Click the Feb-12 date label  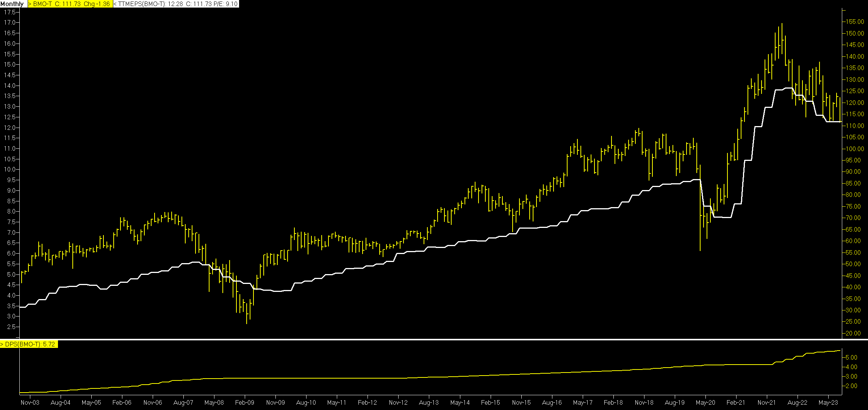click(x=368, y=402)
